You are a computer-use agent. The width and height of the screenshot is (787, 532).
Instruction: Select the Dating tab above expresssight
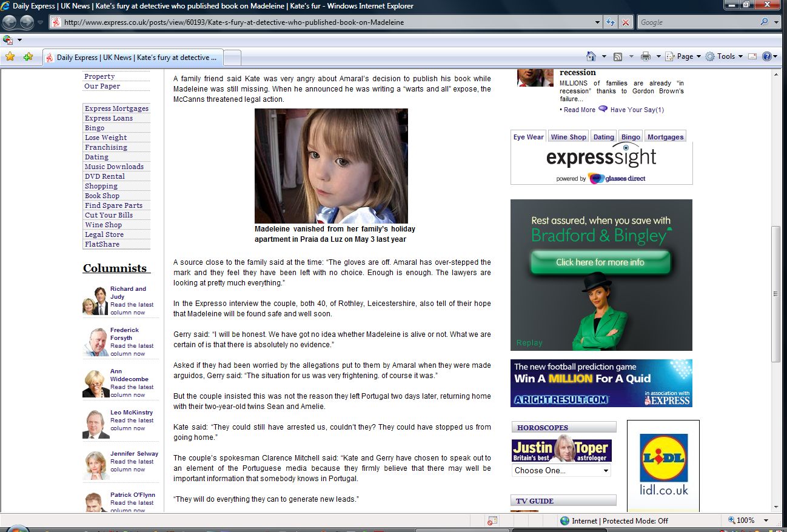[x=603, y=137]
